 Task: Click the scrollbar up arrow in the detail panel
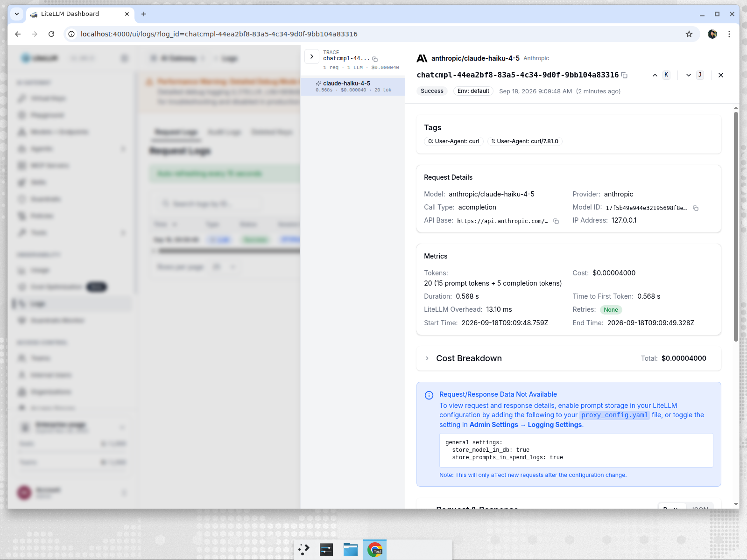click(736, 108)
